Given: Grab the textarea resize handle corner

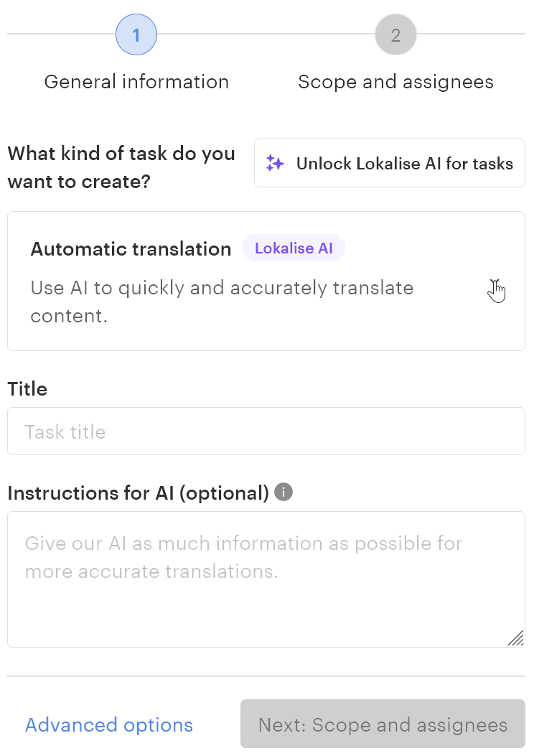Looking at the screenshot, I should pyautogui.click(x=516, y=638).
